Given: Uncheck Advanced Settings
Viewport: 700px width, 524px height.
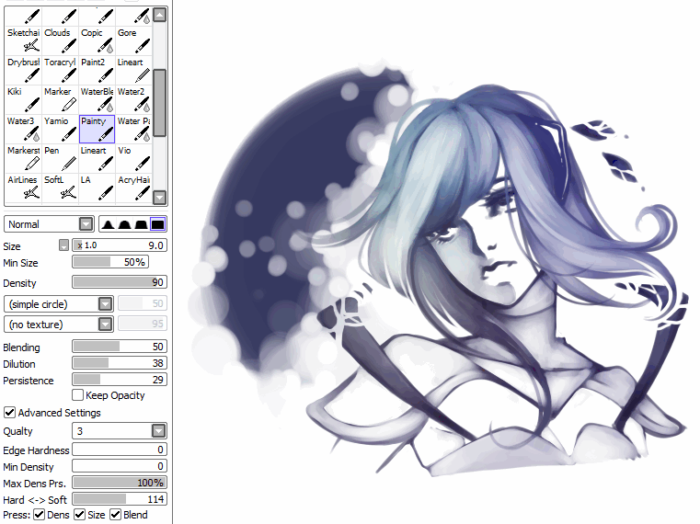Looking at the screenshot, I should 9,412.
